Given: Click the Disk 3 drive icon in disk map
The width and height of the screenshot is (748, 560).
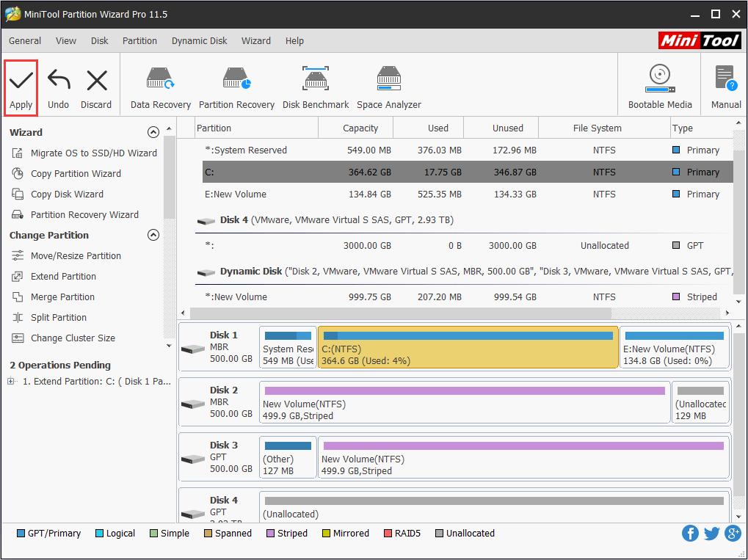Looking at the screenshot, I should coord(193,459).
